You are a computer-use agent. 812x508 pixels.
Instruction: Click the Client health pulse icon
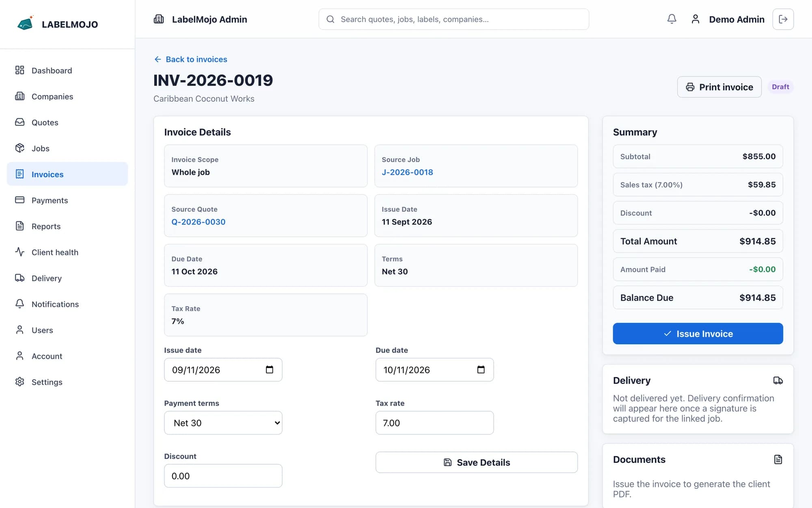pos(19,252)
